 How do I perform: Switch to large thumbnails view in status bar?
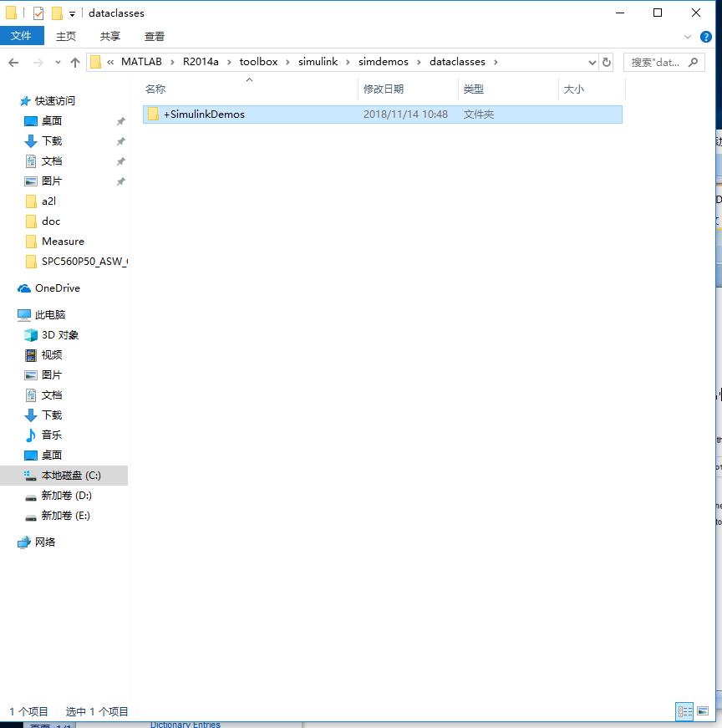coord(702,711)
